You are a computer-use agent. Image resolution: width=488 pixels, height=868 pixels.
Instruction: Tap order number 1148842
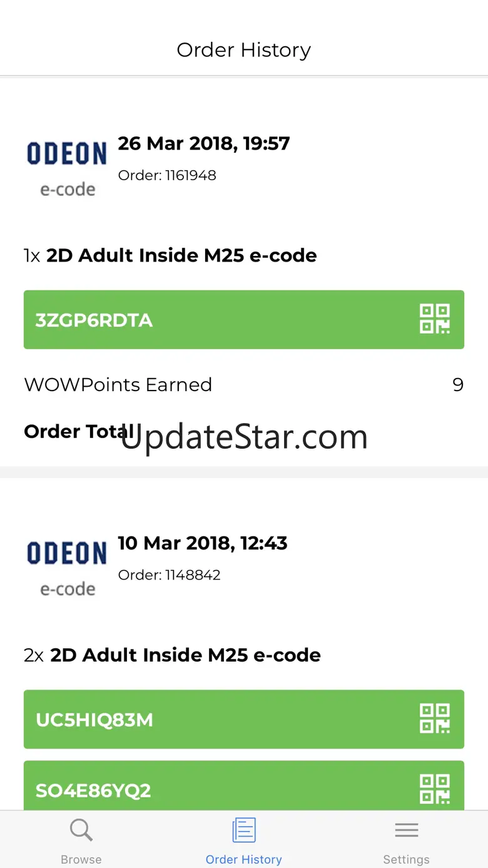click(x=169, y=575)
